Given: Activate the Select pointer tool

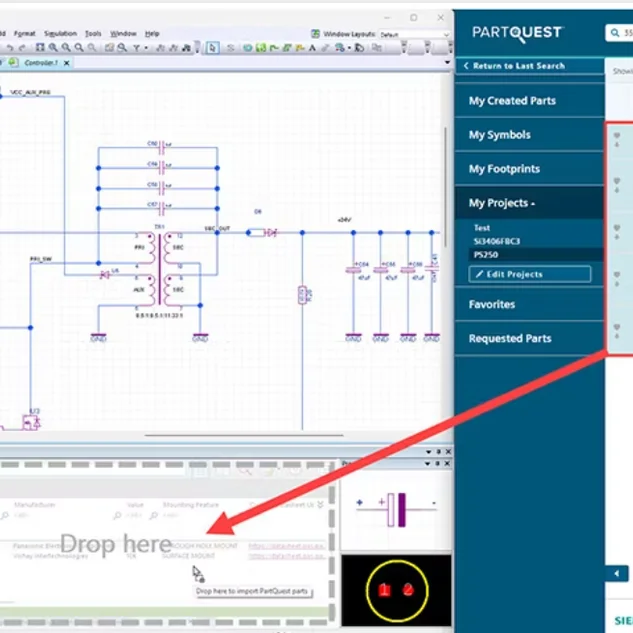Looking at the screenshot, I should coord(212,48).
